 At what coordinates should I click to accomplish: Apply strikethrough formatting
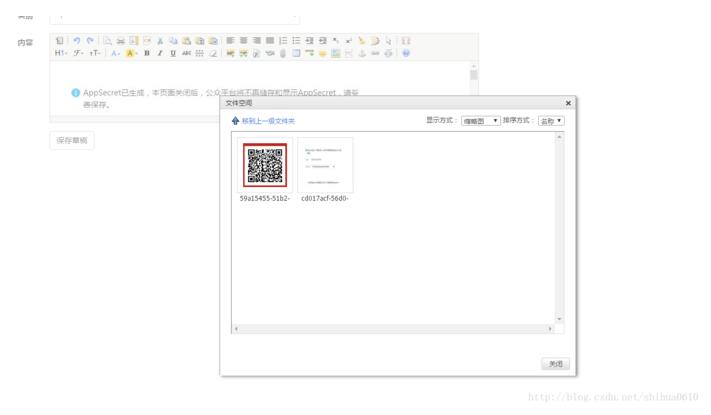[x=186, y=53]
